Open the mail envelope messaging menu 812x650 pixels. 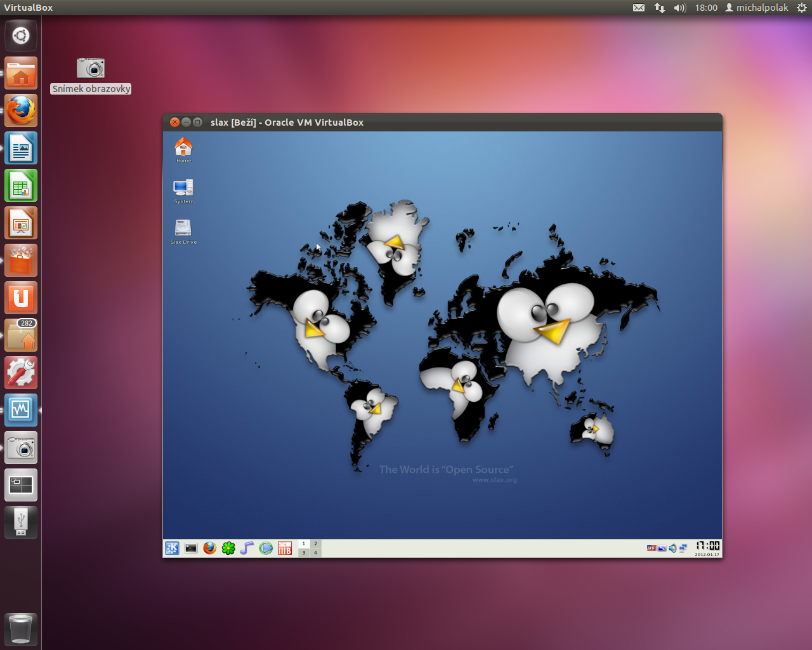pos(639,8)
